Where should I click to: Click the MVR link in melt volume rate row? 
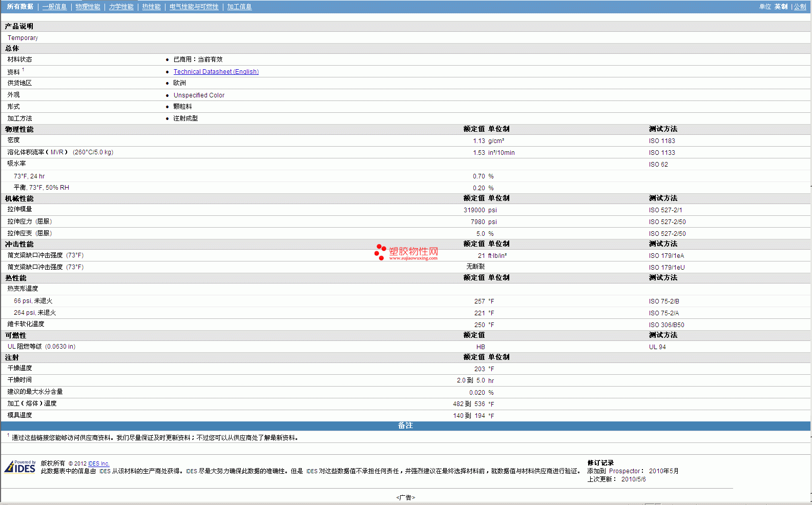pos(57,152)
